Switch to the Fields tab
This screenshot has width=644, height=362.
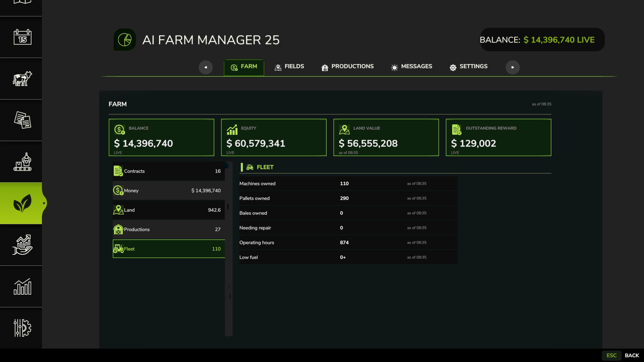(x=289, y=67)
